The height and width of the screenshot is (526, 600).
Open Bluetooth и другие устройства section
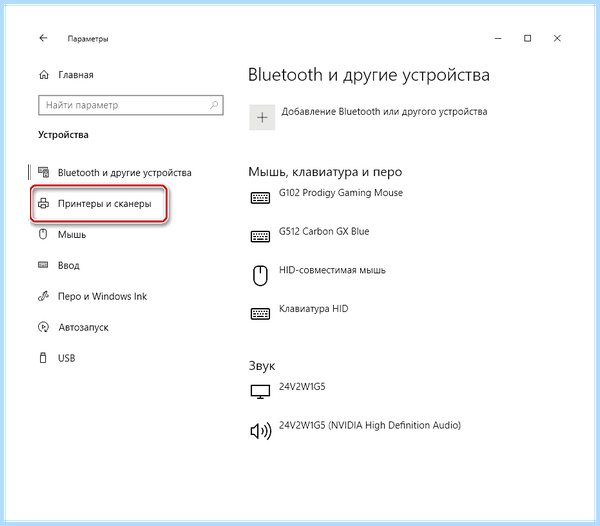point(125,173)
